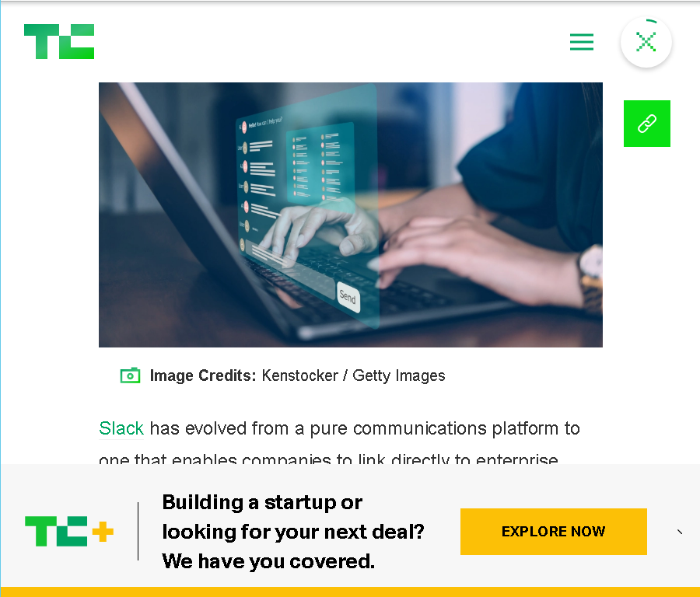Click the 'Kenstocker / Getty Images' credit text
The width and height of the screenshot is (700, 597).
354,375
